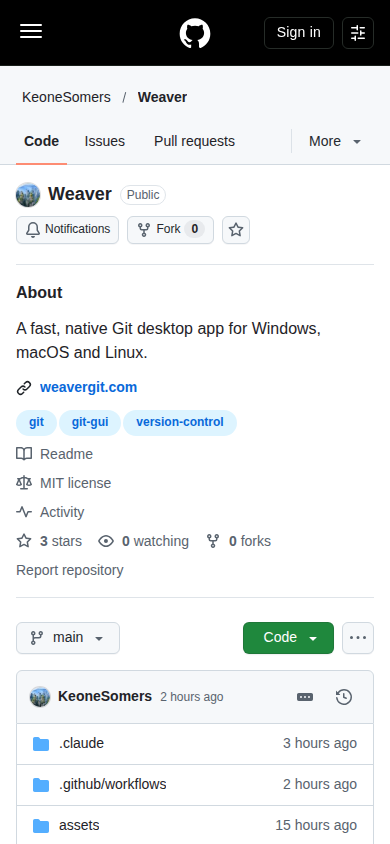The height and width of the screenshot is (844, 390).
Task: Open the hamburger navigation menu
Action: (x=31, y=32)
